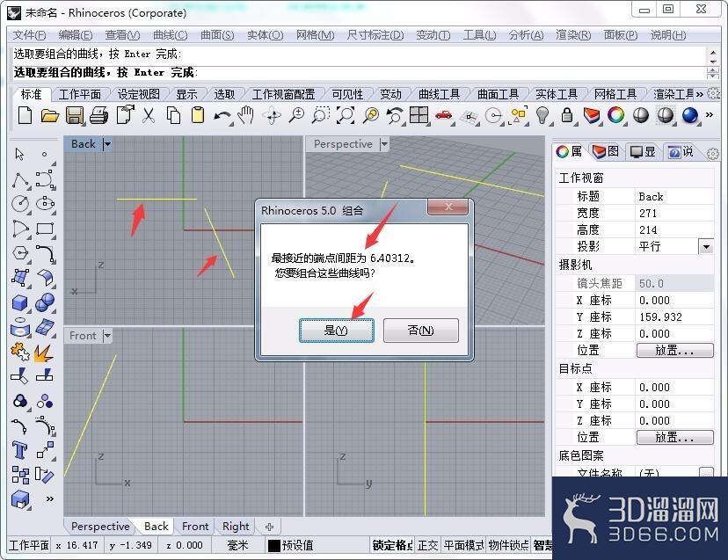
Task: Click 否(N) to cancel joining
Action: (420, 331)
